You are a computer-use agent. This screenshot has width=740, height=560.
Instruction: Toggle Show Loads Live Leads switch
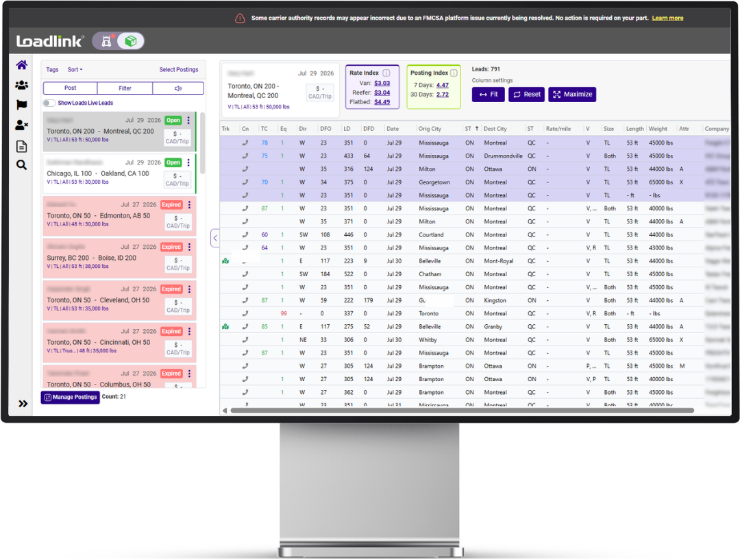tap(49, 103)
